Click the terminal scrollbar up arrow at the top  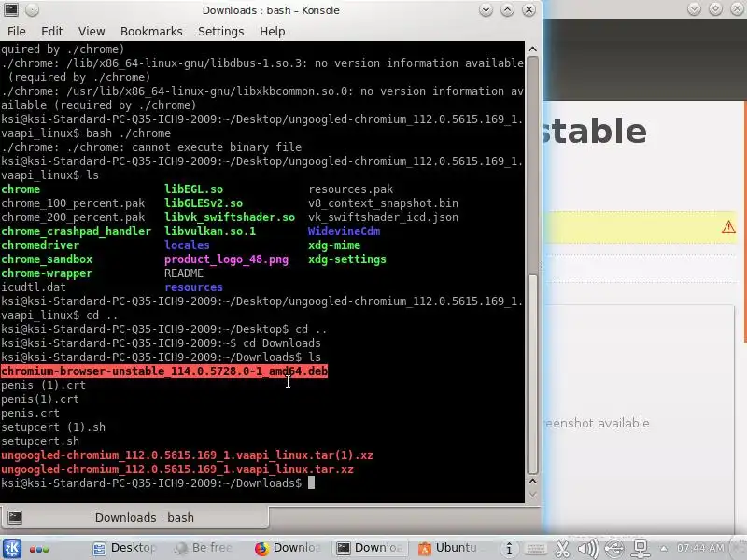pyautogui.click(x=532, y=49)
